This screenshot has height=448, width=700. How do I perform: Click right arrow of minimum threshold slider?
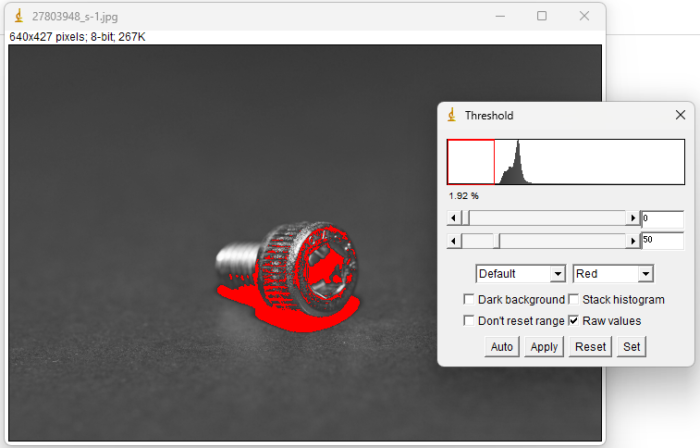pos(633,218)
